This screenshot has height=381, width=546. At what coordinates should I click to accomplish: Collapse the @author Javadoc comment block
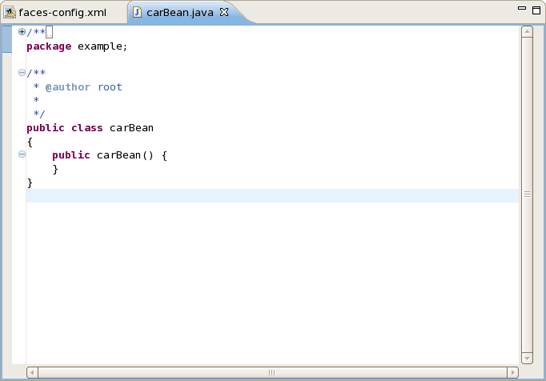tap(22, 72)
